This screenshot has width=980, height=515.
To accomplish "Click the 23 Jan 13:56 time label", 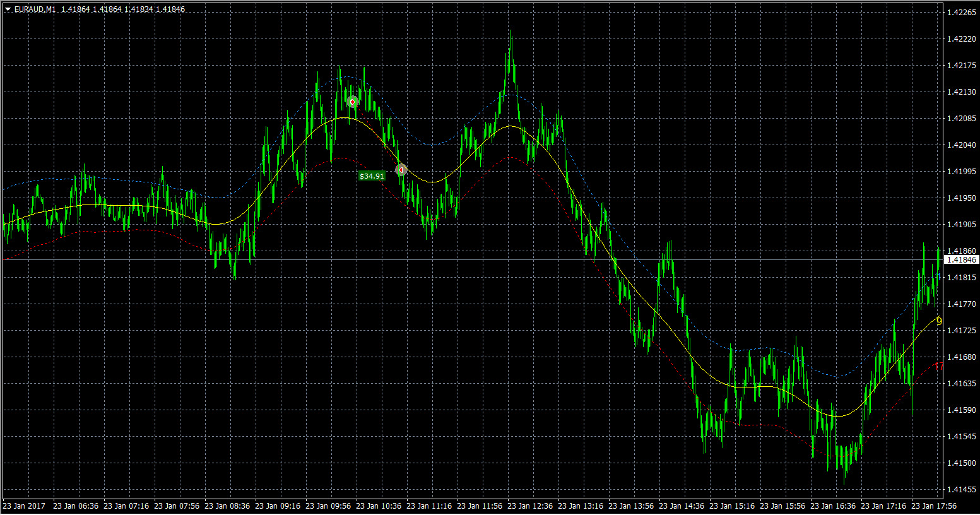I will [x=631, y=506].
